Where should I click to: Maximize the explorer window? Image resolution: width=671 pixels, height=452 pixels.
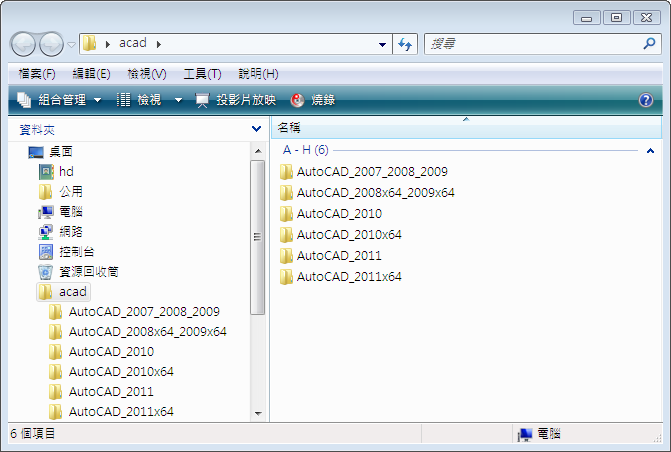pos(617,18)
